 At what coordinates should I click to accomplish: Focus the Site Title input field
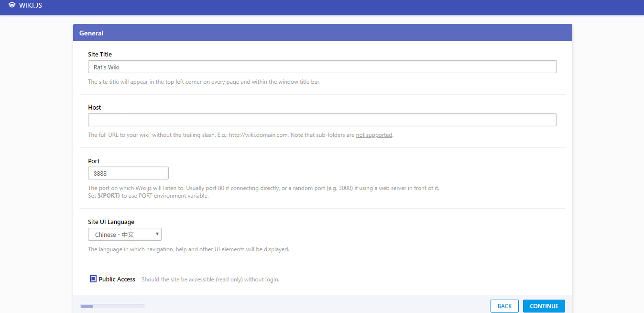[322, 67]
